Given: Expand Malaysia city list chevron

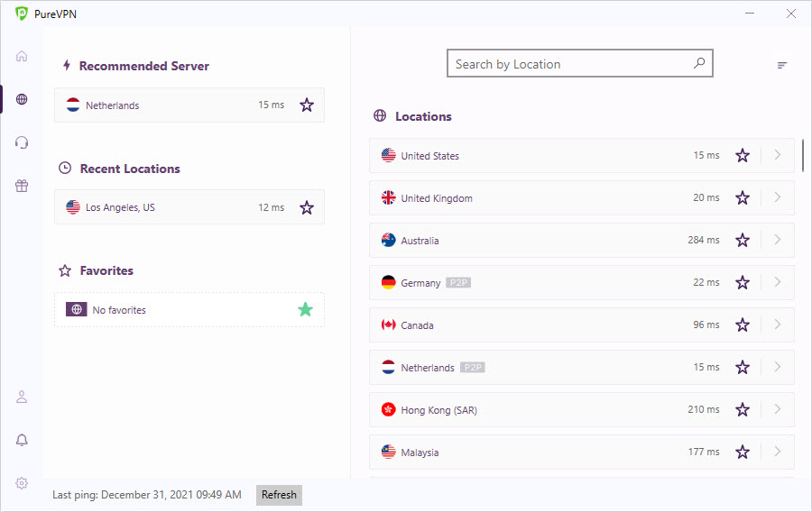Looking at the screenshot, I should pyautogui.click(x=778, y=452).
